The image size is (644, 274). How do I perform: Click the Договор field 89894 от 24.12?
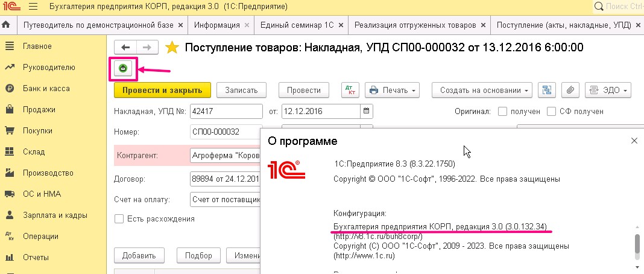pos(226,179)
